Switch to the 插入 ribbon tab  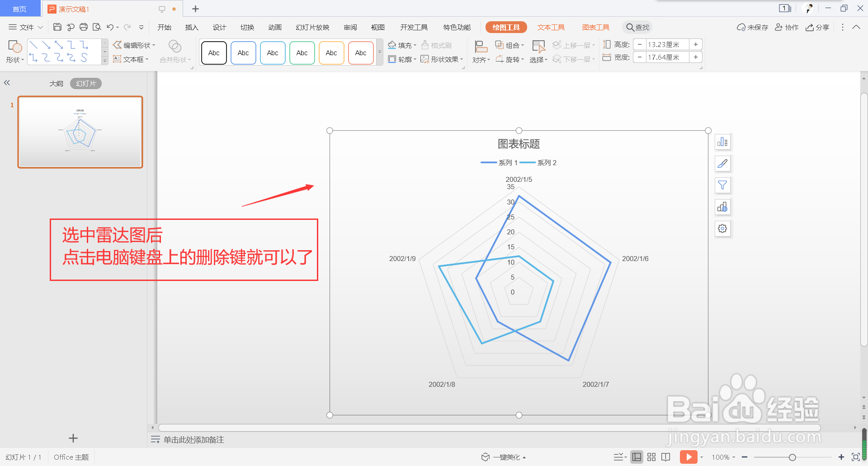point(191,27)
